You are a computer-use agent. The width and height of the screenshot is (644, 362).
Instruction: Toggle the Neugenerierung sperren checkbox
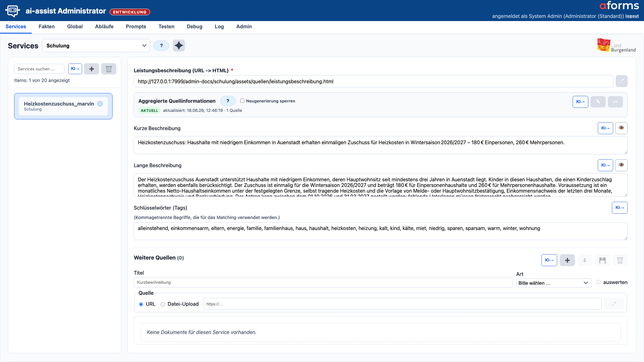click(x=242, y=101)
